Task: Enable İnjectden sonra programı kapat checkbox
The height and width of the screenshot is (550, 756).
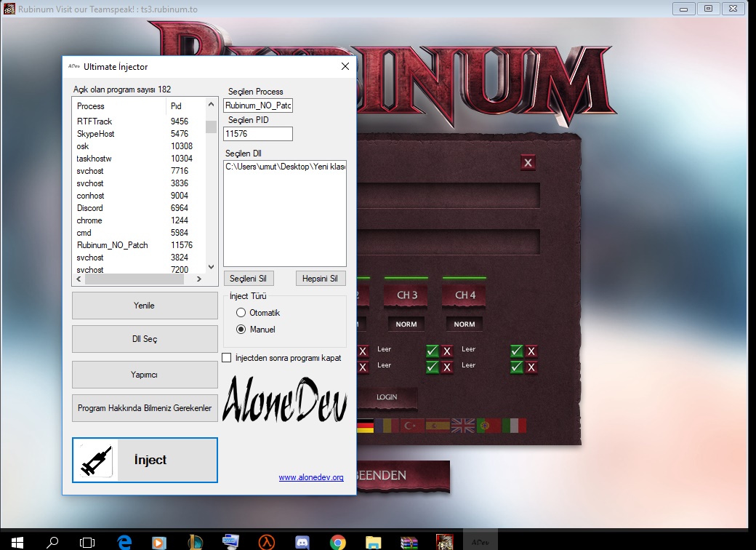Action: [227, 357]
